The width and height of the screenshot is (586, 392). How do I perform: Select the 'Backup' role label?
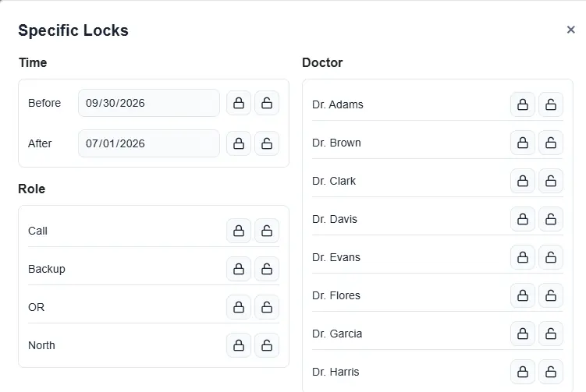point(47,269)
